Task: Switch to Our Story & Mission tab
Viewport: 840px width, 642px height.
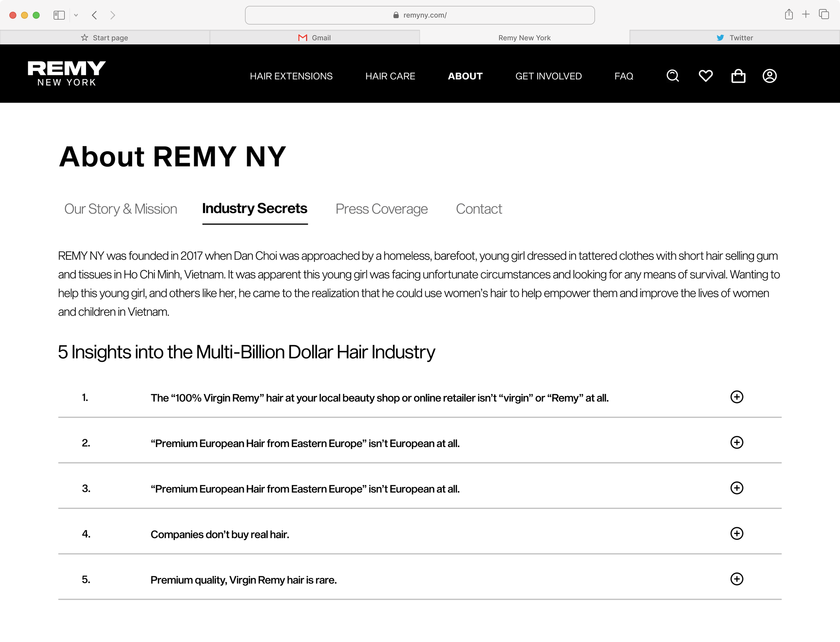Action: coord(120,209)
